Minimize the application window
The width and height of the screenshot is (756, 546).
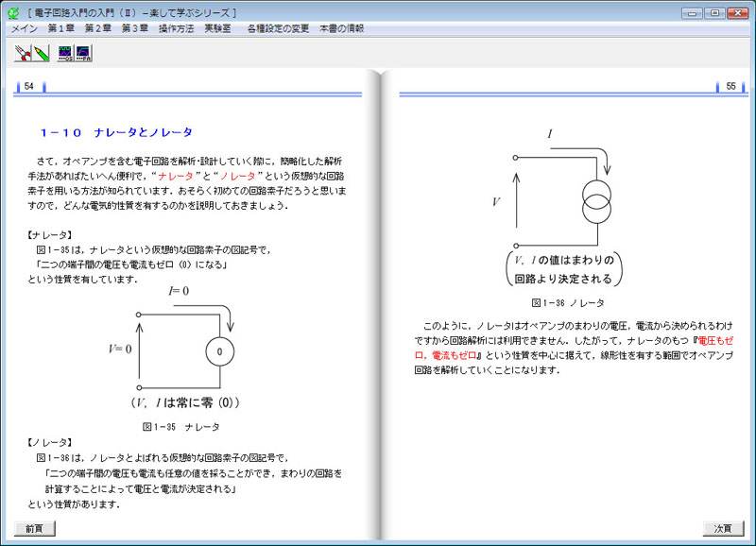coord(692,13)
